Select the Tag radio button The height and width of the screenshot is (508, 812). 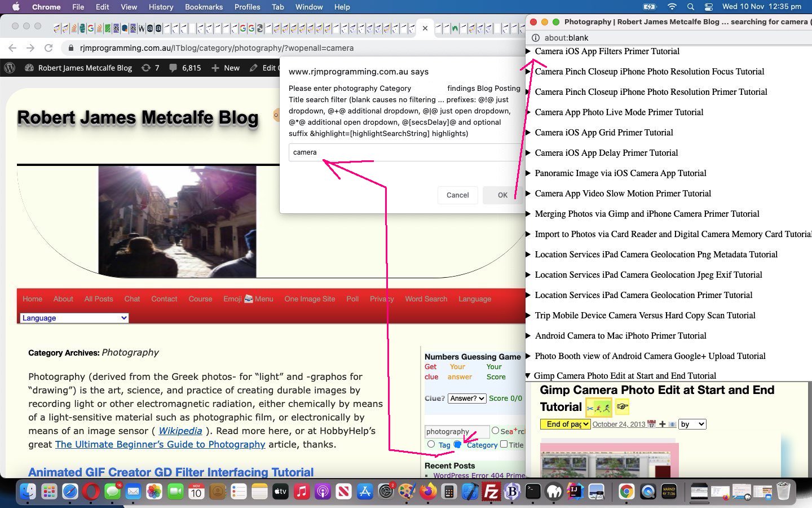pyautogui.click(x=431, y=445)
